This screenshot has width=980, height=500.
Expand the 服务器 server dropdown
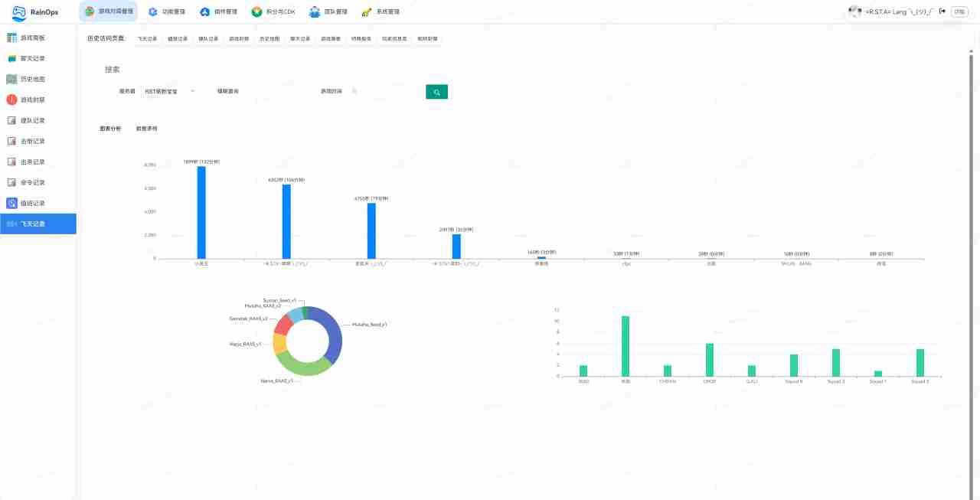169,92
